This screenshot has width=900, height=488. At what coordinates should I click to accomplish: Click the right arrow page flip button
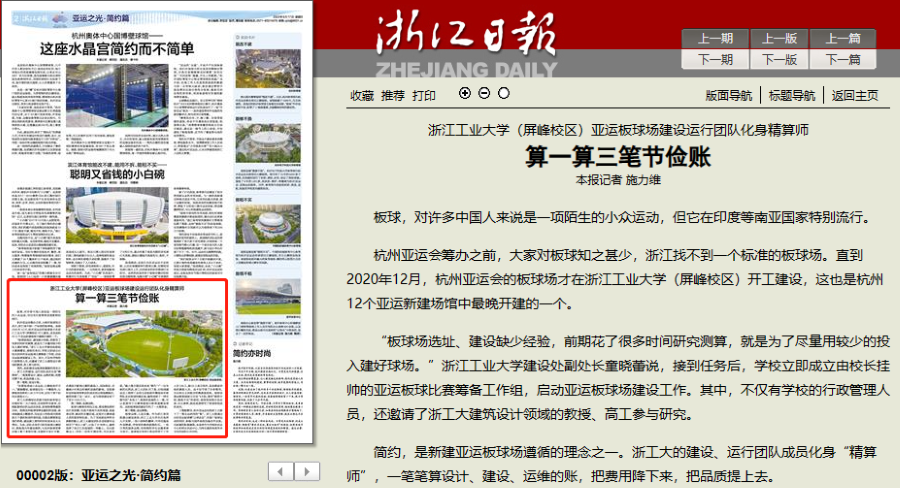pos(305,470)
